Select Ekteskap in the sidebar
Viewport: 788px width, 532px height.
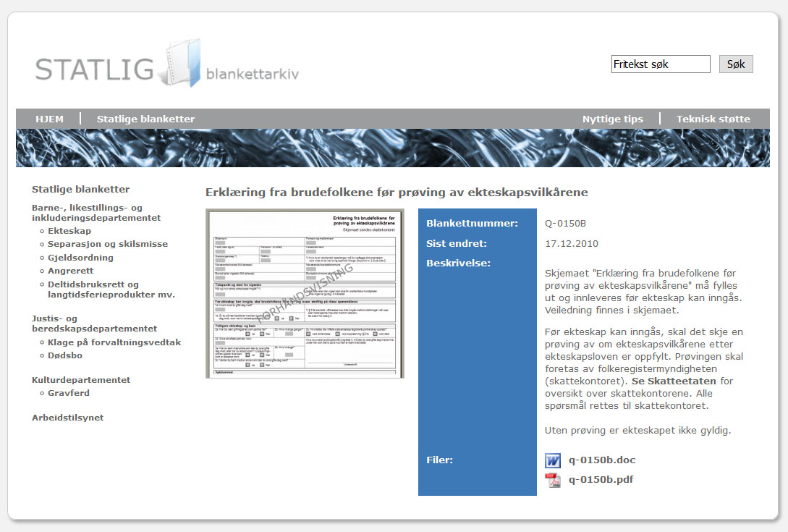pyautogui.click(x=69, y=231)
